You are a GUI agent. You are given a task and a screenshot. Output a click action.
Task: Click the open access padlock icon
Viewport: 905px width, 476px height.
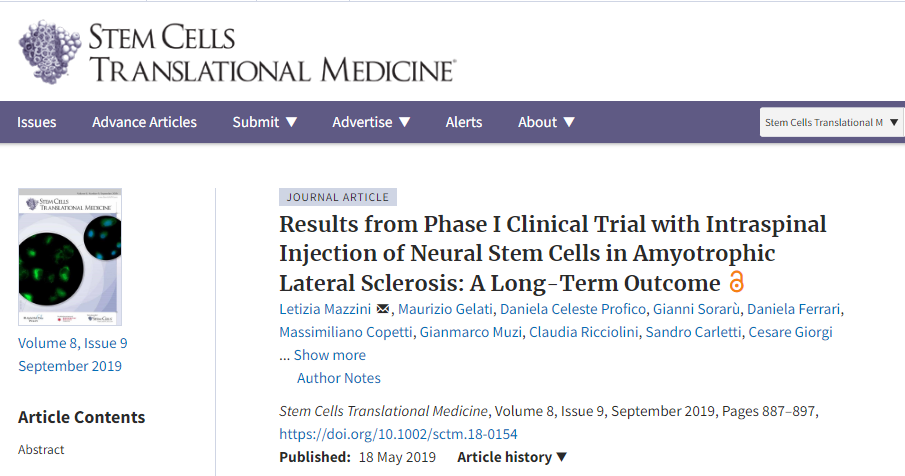[737, 281]
